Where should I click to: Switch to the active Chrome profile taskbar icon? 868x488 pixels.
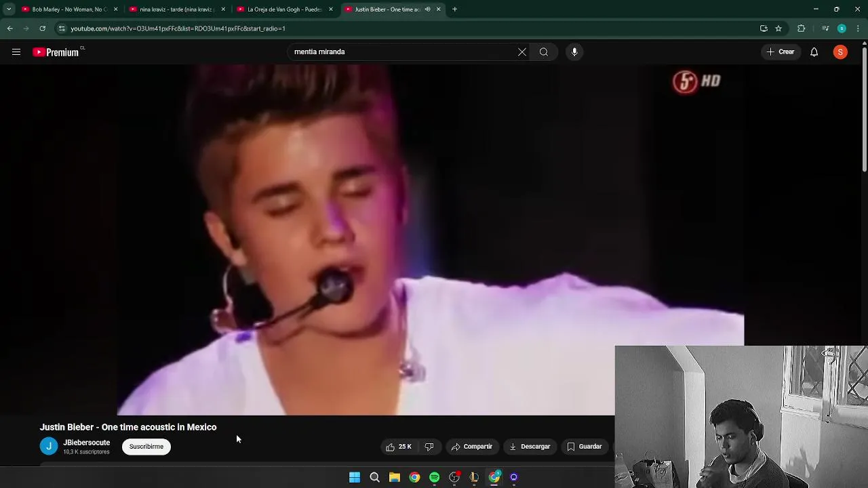[494, 477]
